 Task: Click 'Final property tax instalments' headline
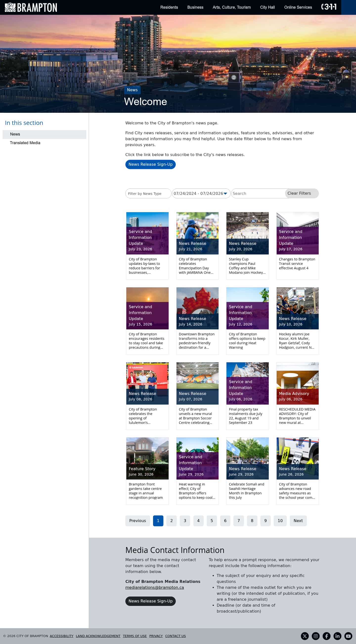245,416
